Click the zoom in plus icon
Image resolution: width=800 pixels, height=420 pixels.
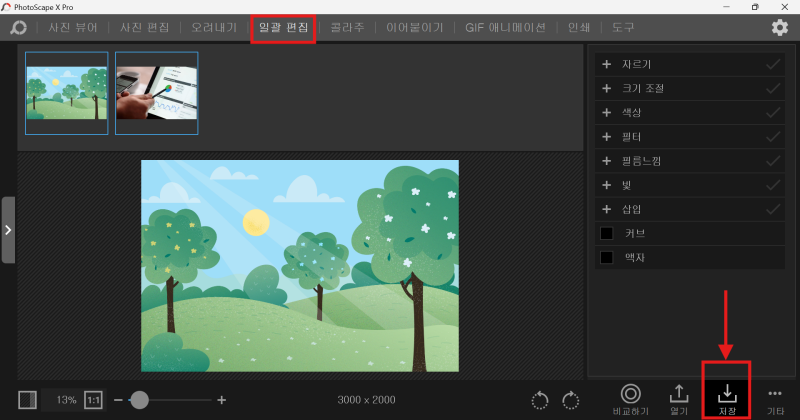point(221,400)
